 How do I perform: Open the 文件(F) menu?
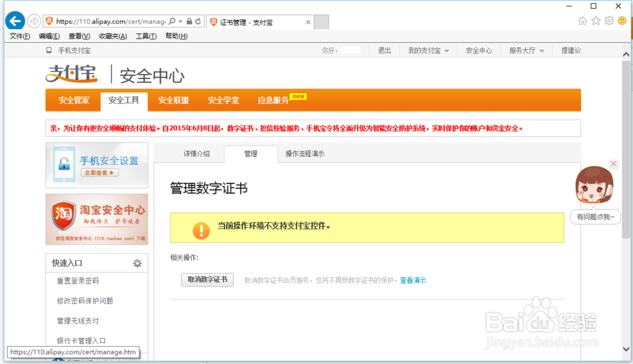click(x=20, y=36)
